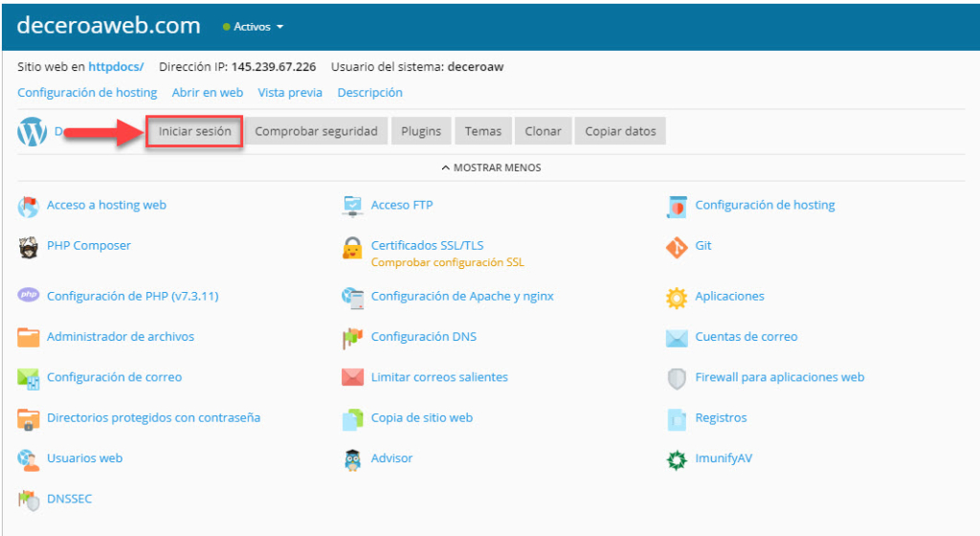Viewport: 980px width, 536px height.
Task: Open top Configuración de hosting link
Action: [x=87, y=93]
